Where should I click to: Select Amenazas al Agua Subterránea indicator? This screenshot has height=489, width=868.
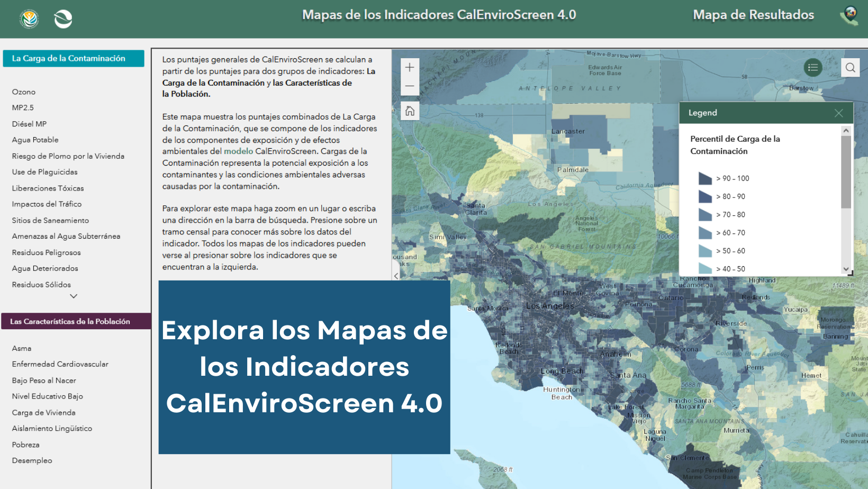pos(66,236)
